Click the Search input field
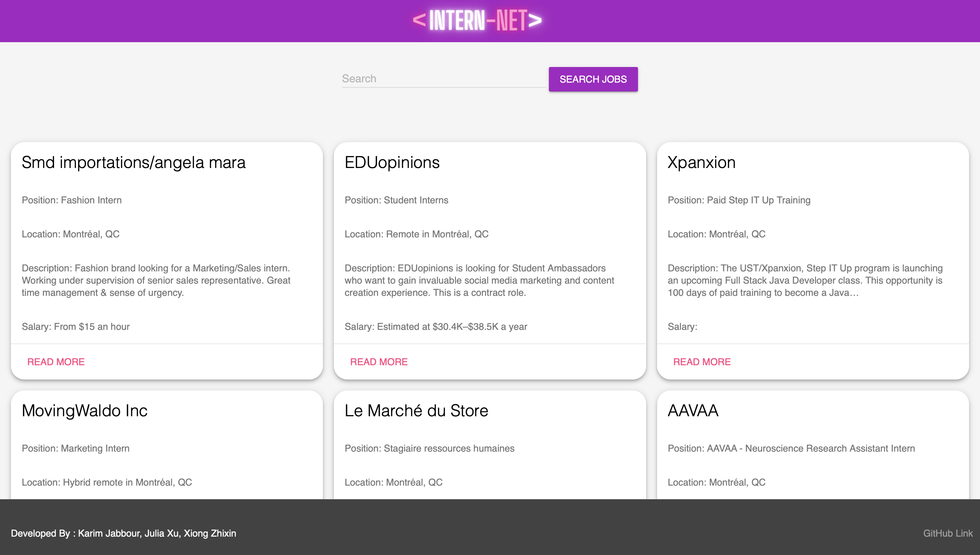Screen dimensions: 980x555 [443, 79]
